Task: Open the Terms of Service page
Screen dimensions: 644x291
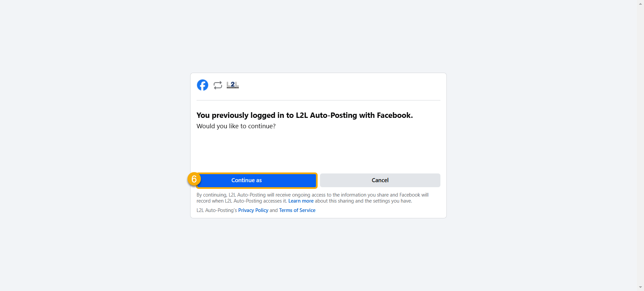Action: pyautogui.click(x=297, y=210)
